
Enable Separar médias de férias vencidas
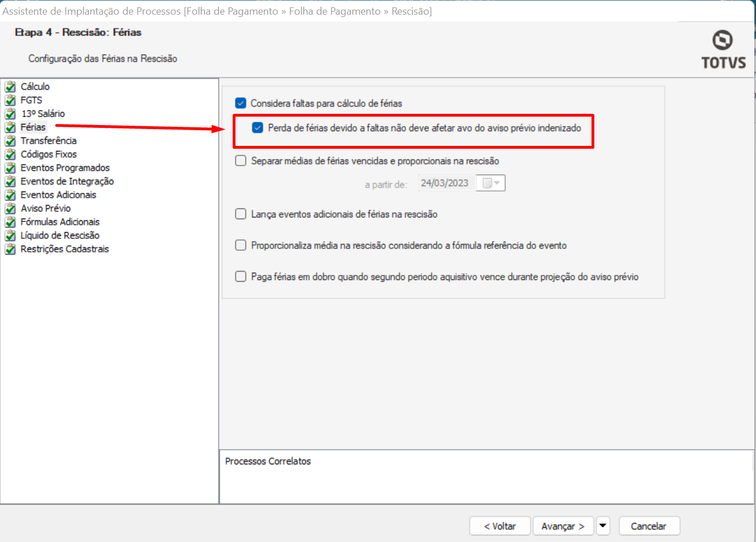[x=241, y=161]
